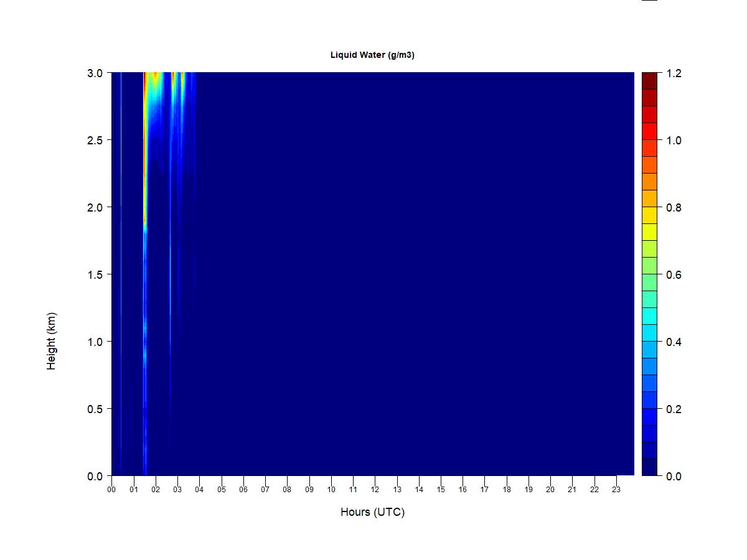Click the x-axis tick label '10'

click(331, 490)
